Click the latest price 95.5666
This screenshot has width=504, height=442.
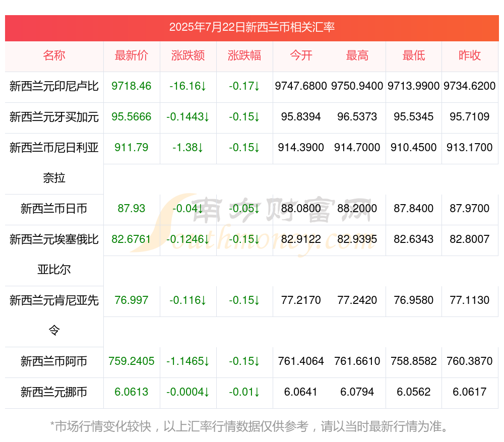click(132, 117)
